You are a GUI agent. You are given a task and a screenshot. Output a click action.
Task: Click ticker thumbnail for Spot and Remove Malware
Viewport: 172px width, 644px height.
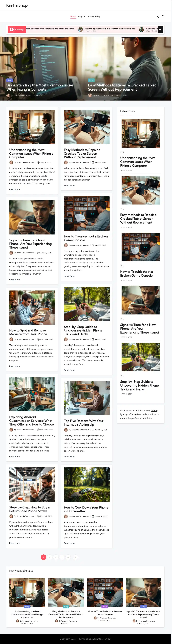[80, 29]
